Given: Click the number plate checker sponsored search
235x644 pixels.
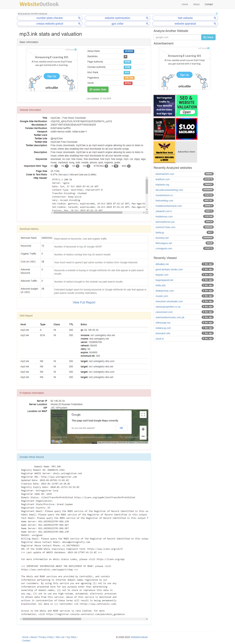Looking at the screenshot, I should [50, 18].
